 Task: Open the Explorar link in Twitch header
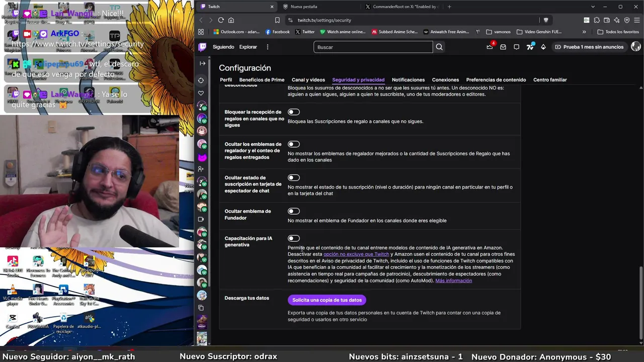(x=248, y=47)
